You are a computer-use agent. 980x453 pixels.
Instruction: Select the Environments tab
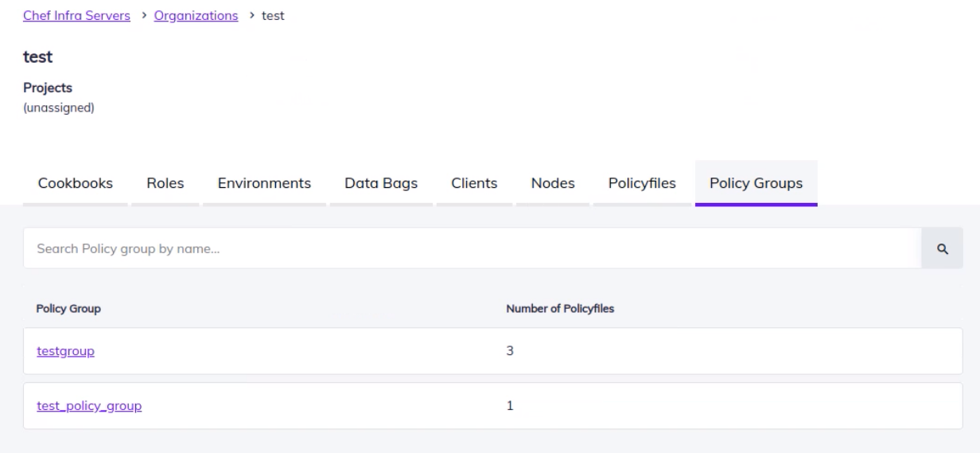point(264,183)
